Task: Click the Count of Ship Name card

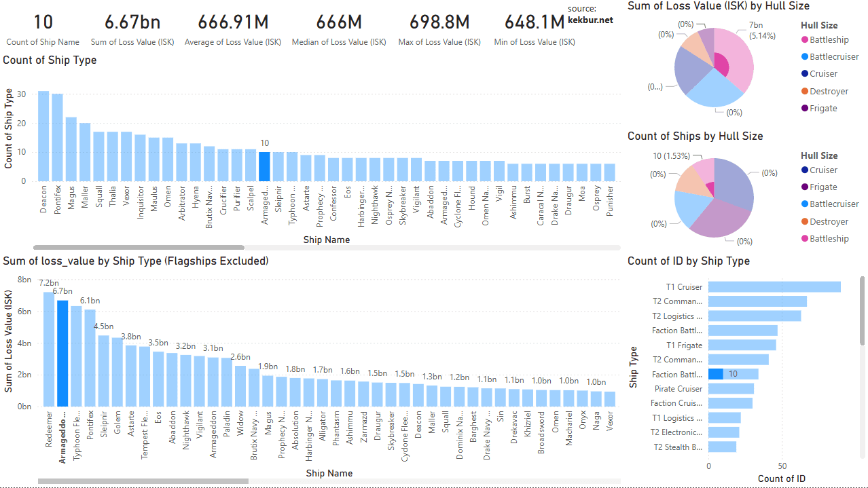Action: pyautogui.click(x=43, y=29)
